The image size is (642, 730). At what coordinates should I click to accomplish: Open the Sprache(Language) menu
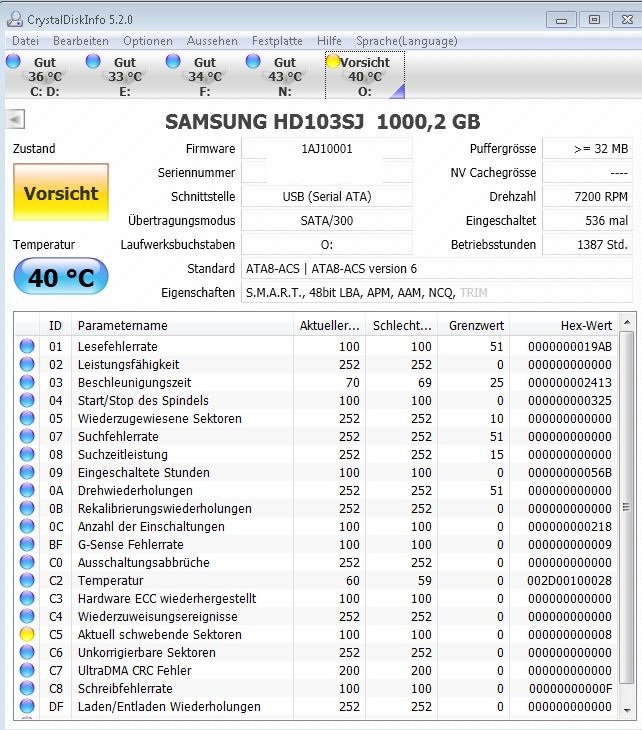[x=406, y=41]
